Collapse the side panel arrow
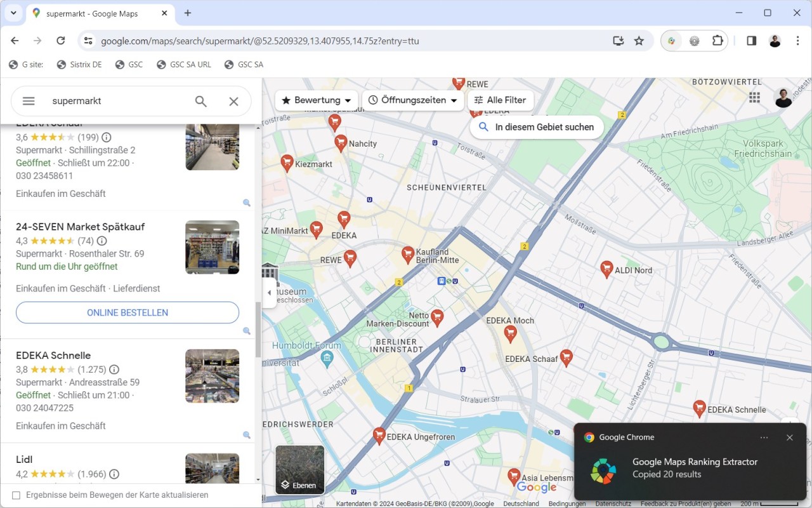Image resolution: width=812 pixels, height=508 pixels. click(x=270, y=293)
